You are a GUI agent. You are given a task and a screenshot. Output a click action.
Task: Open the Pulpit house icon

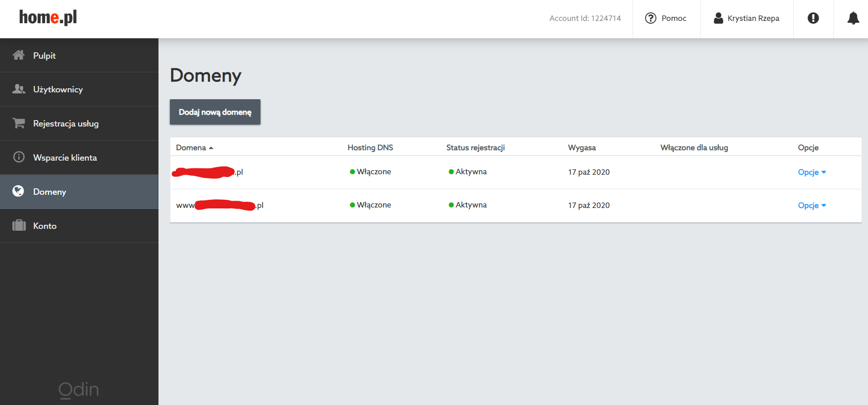[19, 55]
